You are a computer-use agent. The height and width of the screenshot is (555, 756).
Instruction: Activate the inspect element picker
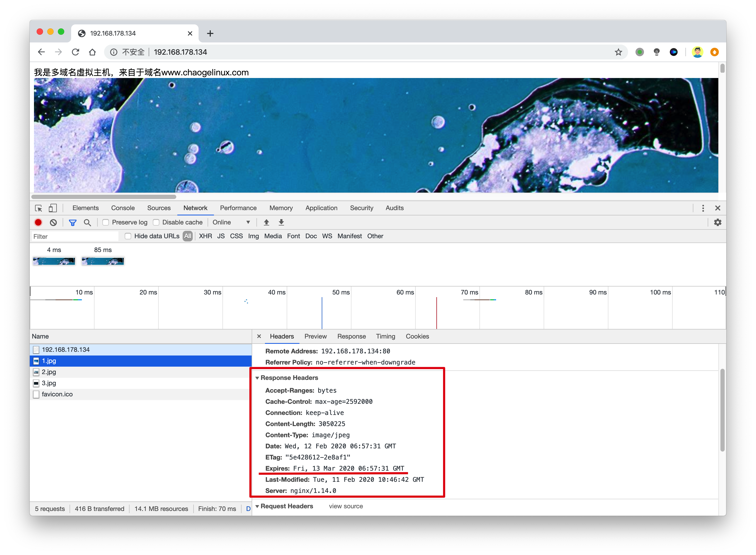pos(38,208)
